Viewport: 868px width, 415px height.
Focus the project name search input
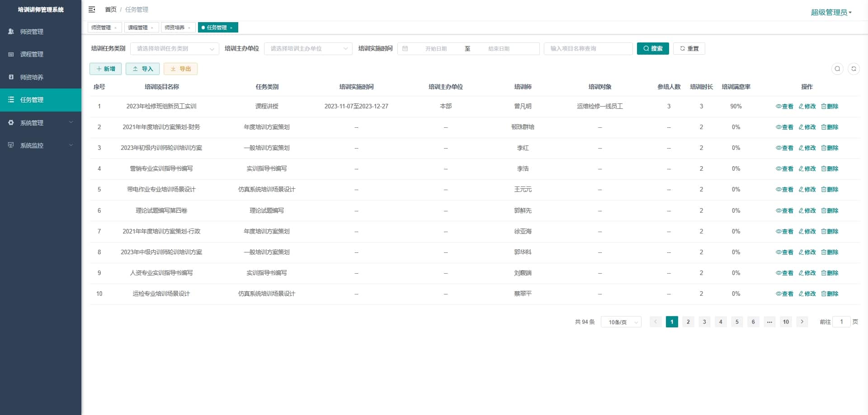[588, 49]
